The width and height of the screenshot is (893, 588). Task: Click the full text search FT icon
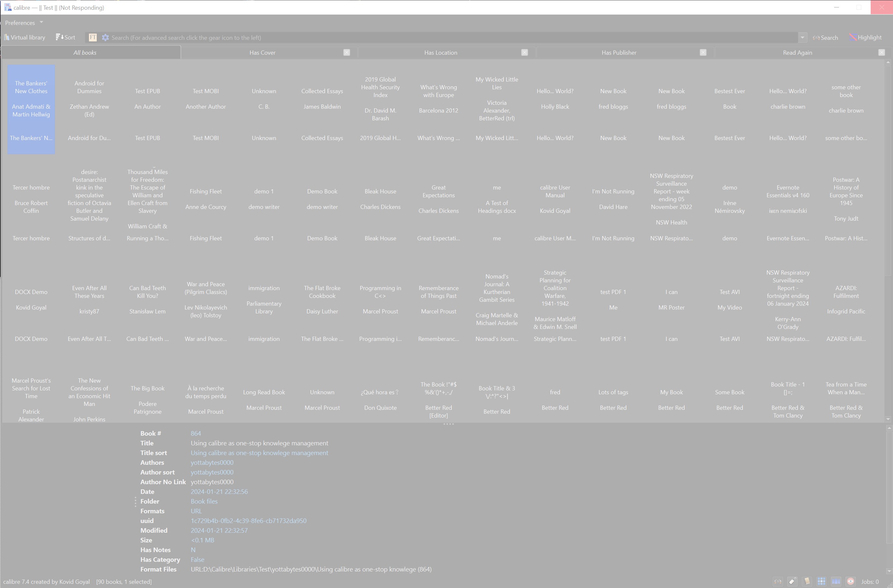92,38
